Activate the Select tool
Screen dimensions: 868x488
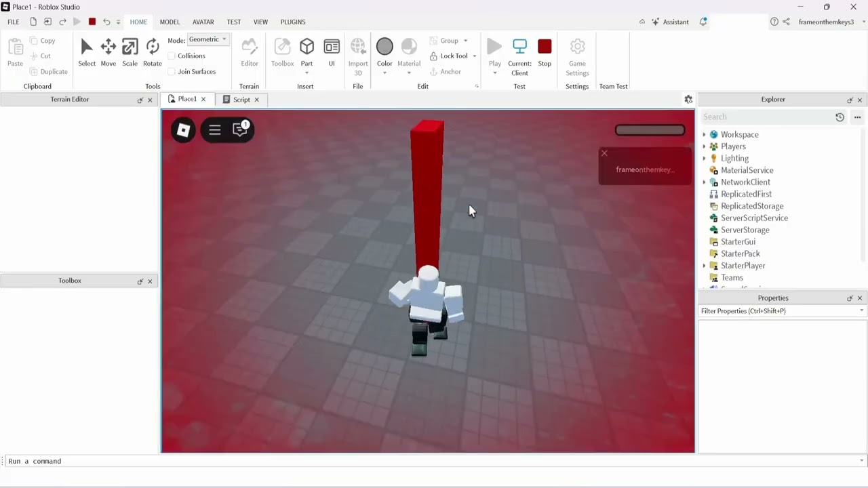click(87, 53)
